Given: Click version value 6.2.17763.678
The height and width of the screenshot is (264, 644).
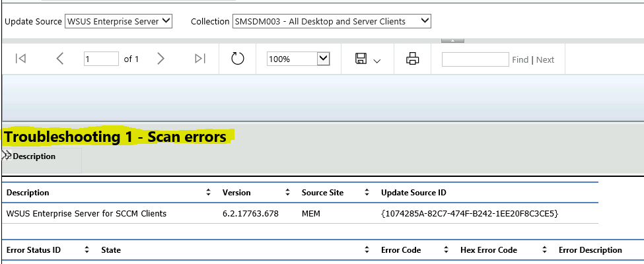Looking at the screenshot, I should pos(250,214).
